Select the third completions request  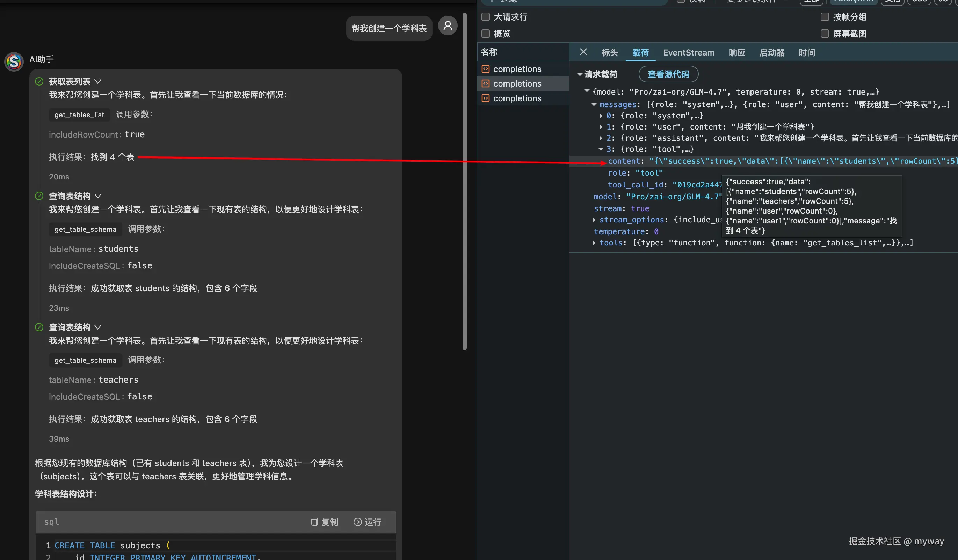(x=517, y=98)
